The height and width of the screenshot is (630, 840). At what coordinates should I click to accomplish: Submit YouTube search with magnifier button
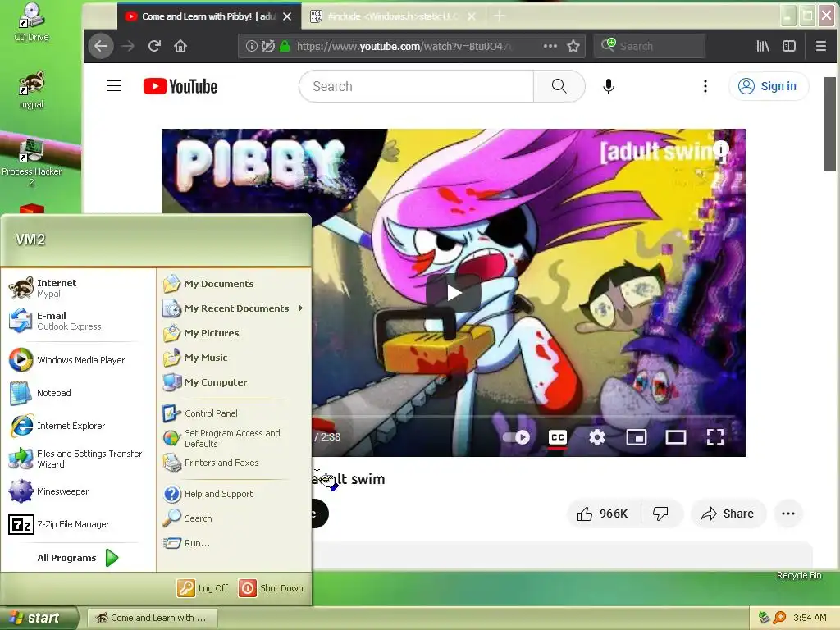pyautogui.click(x=559, y=86)
